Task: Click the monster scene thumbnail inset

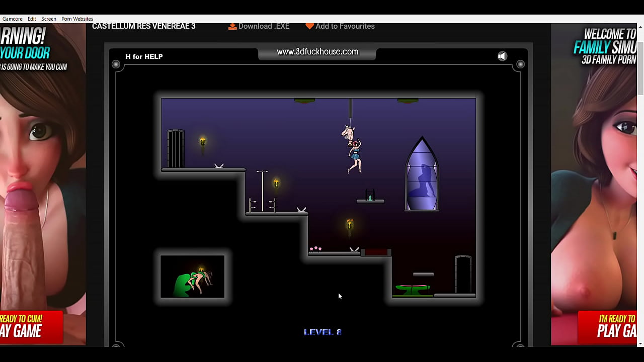Action: (193, 277)
